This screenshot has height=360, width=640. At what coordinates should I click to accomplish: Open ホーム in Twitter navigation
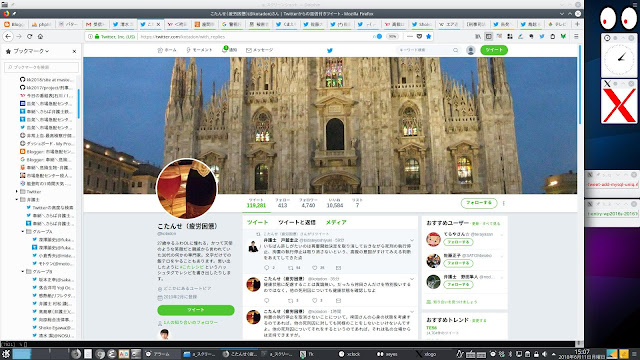pos(167,50)
